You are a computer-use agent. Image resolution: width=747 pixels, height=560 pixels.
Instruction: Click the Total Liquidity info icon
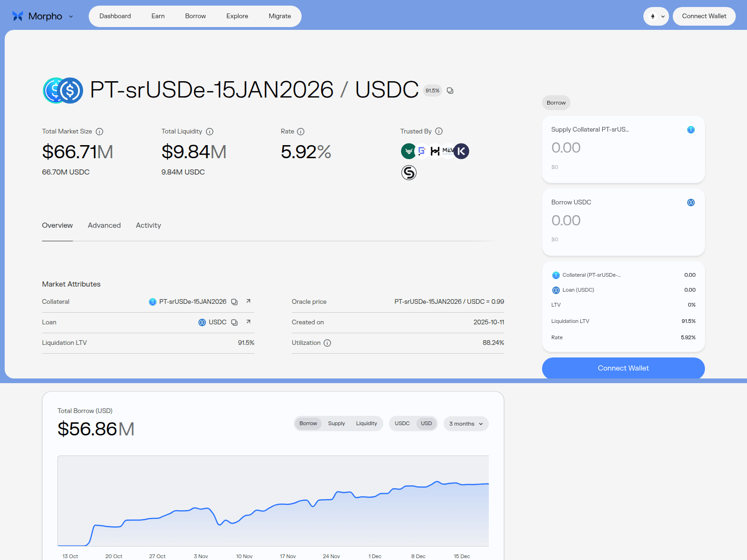pyautogui.click(x=210, y=132)
